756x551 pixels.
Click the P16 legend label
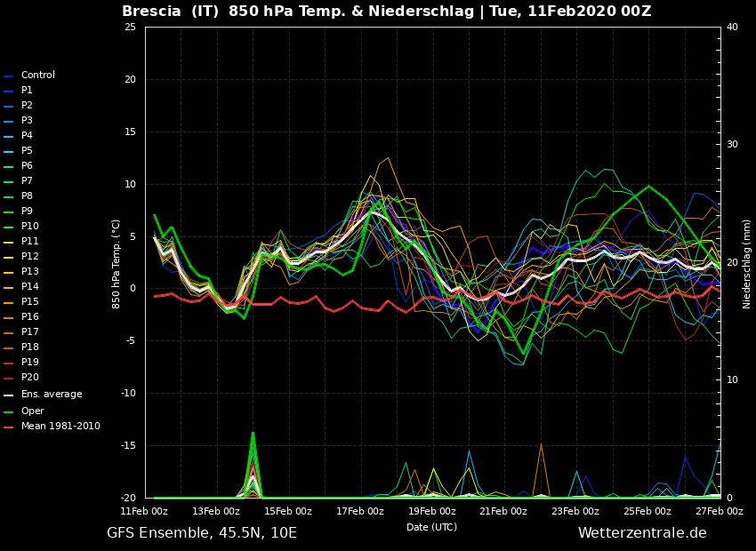[30, 316]
